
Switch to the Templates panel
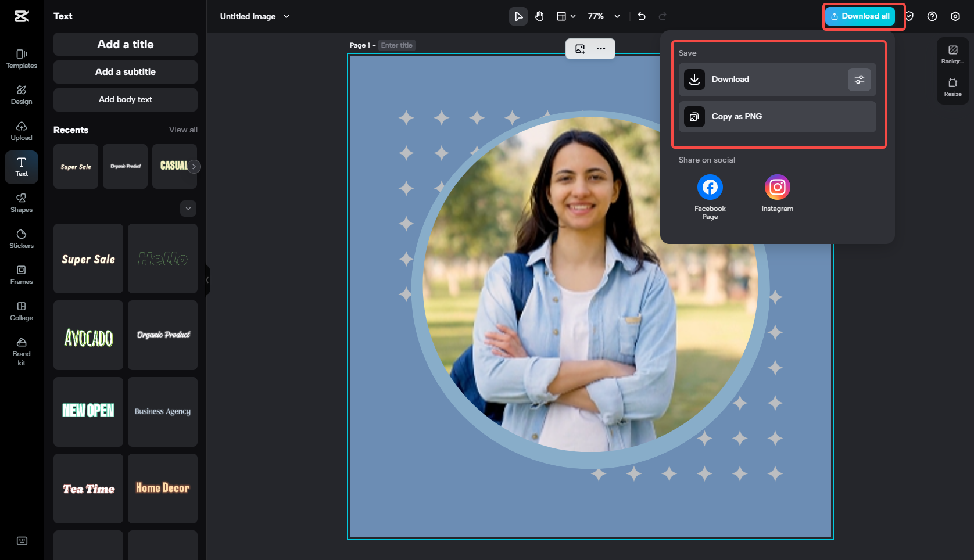(x=22, y=59)
